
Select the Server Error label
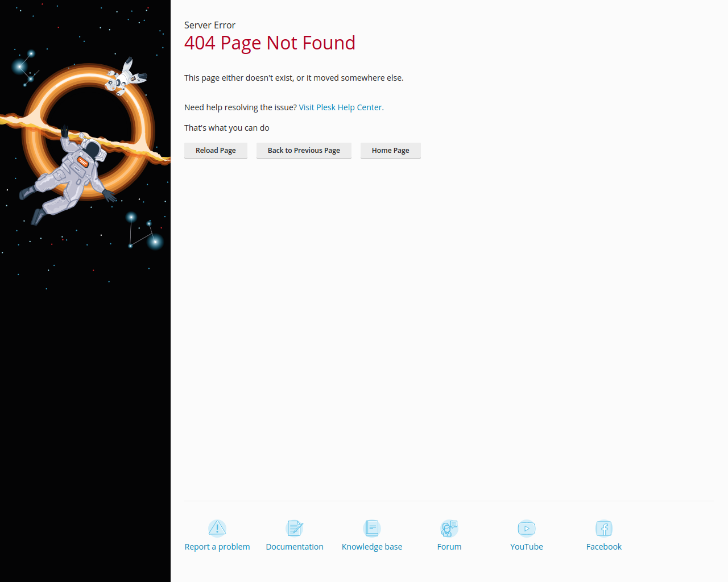[x=210, y=25]
